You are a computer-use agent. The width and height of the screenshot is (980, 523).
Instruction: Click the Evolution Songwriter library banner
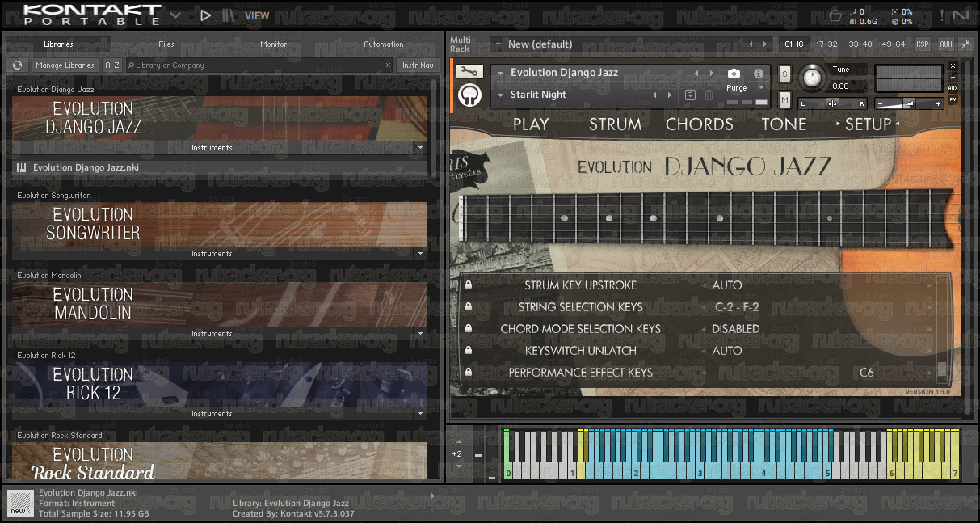tap(220, 224)
